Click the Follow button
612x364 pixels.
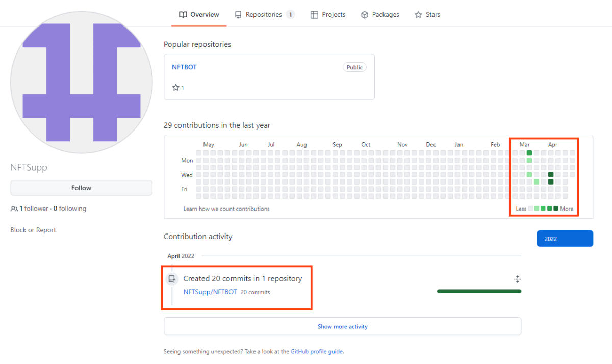click(x=81, y=188)
